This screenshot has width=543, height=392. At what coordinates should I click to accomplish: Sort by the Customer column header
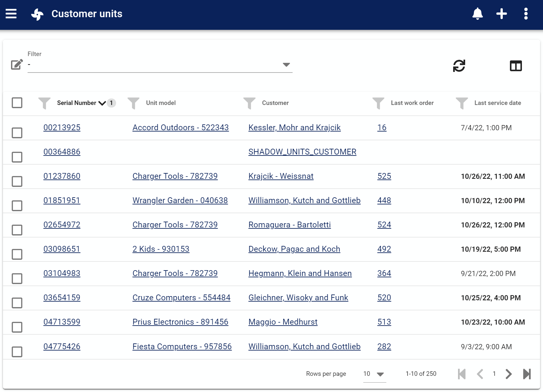[275, 103]
